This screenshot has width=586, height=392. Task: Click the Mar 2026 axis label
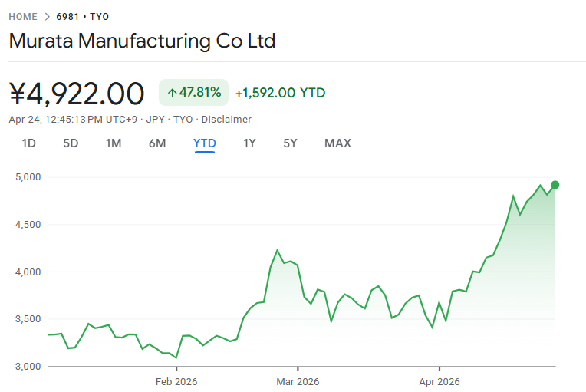point(298,381)
